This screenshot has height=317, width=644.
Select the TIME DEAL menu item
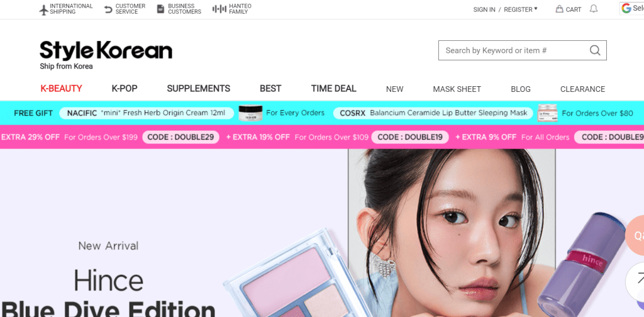[x=333, y=89]
